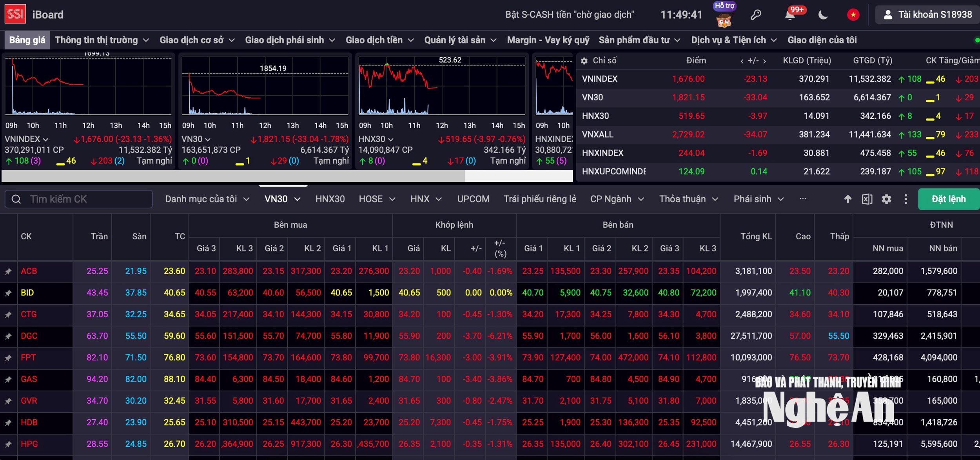Select HNXINDEX row in index table

tap(778, 153)
